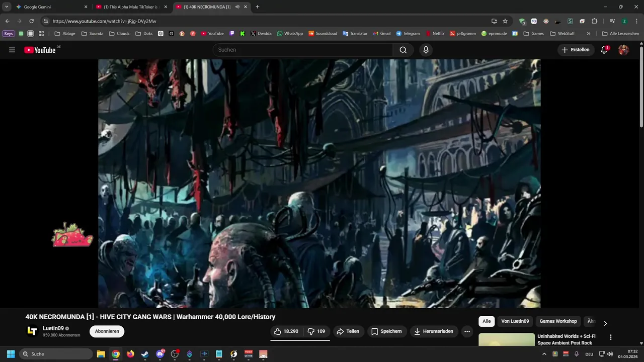Open File Explorer from the taskbar
The height and width of the screenshot is (362, 644).
coord(101,354)
